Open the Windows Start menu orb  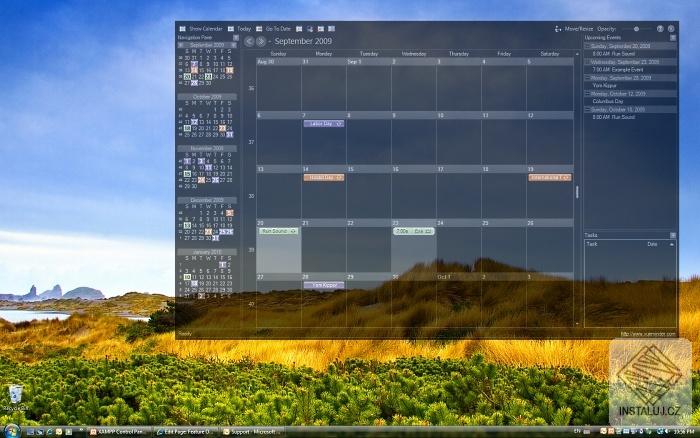(x=11, y=431)
